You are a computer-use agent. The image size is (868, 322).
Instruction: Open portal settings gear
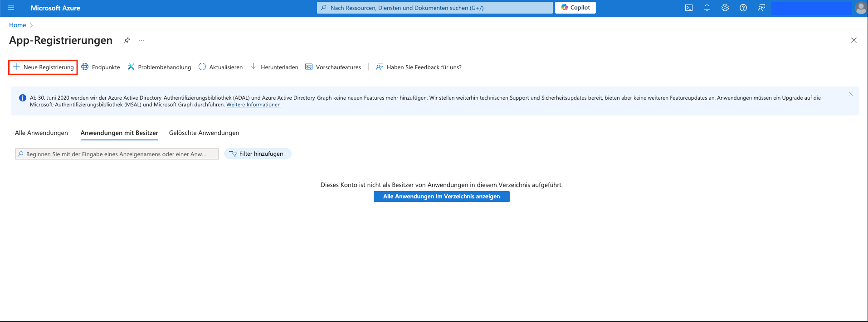click(x=725, y=8)
